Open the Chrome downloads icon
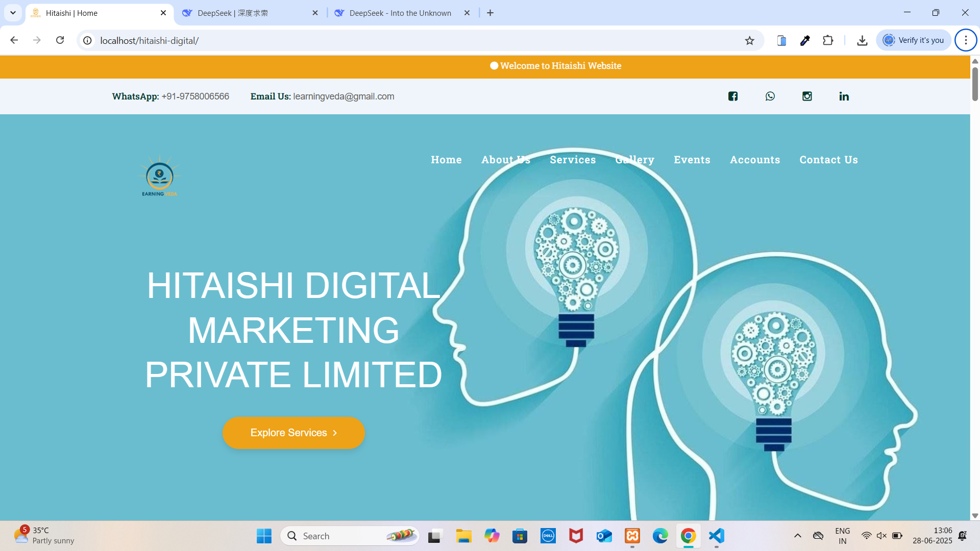Image resolution: width=980 pixels, height=551 pixels. point(862,40)
